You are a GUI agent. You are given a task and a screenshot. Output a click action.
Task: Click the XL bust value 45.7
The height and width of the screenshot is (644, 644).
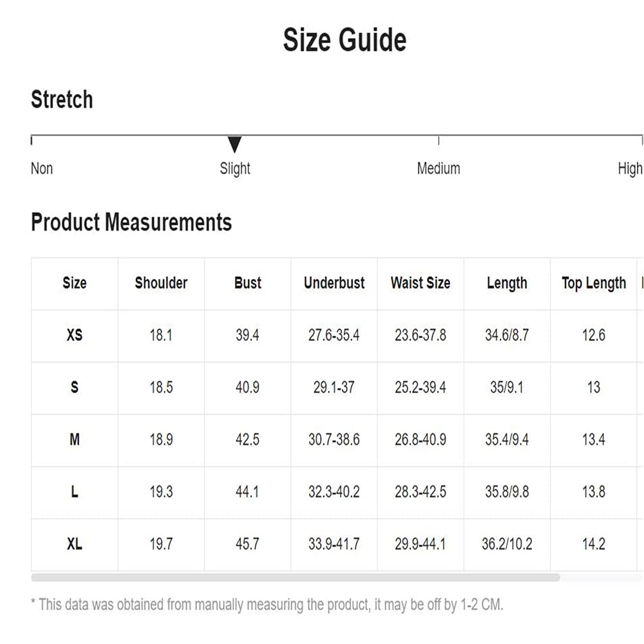247,544
